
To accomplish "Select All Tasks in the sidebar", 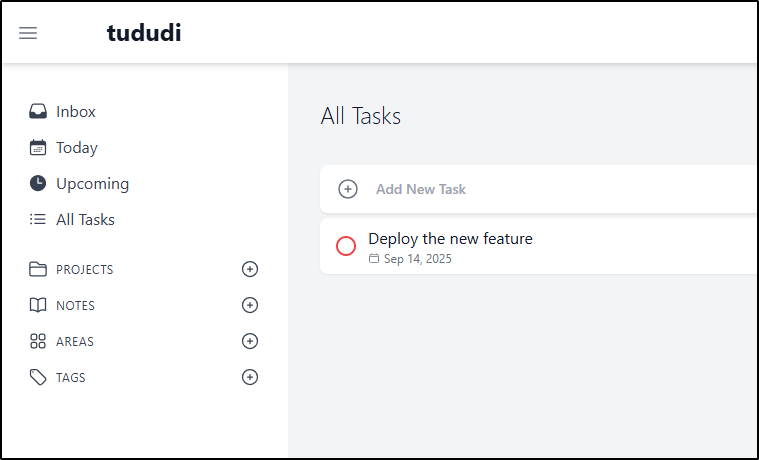I will [x=85, y=220].
